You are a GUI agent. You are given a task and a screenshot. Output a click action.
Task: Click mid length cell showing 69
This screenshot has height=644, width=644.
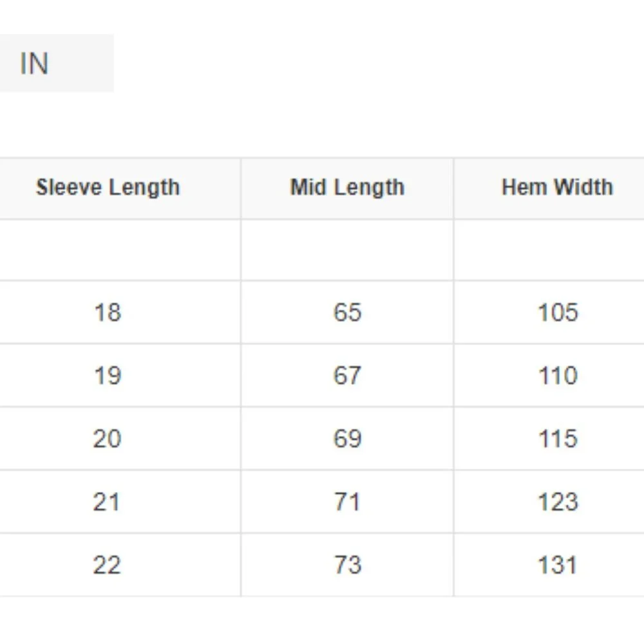(347, 439)
